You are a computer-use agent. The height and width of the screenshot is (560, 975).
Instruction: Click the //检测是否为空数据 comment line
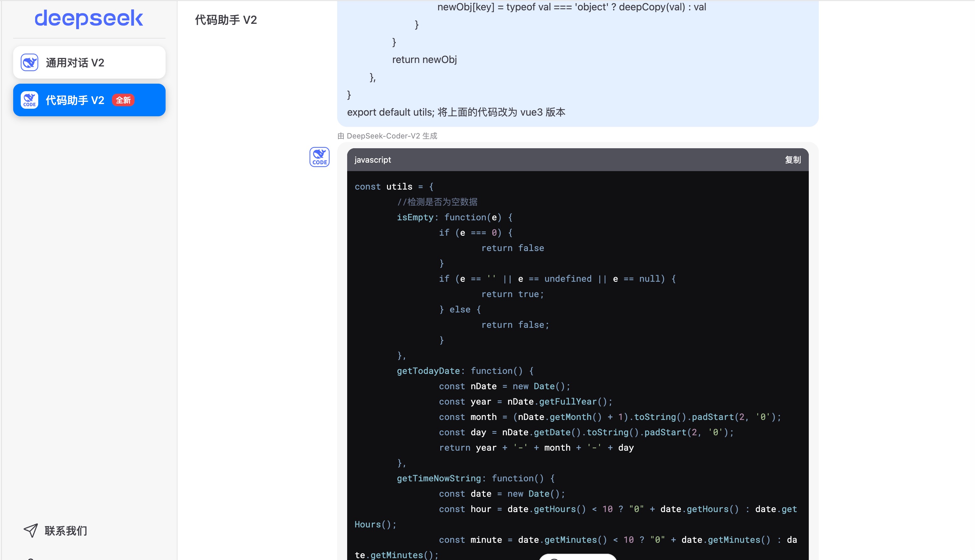437,202
